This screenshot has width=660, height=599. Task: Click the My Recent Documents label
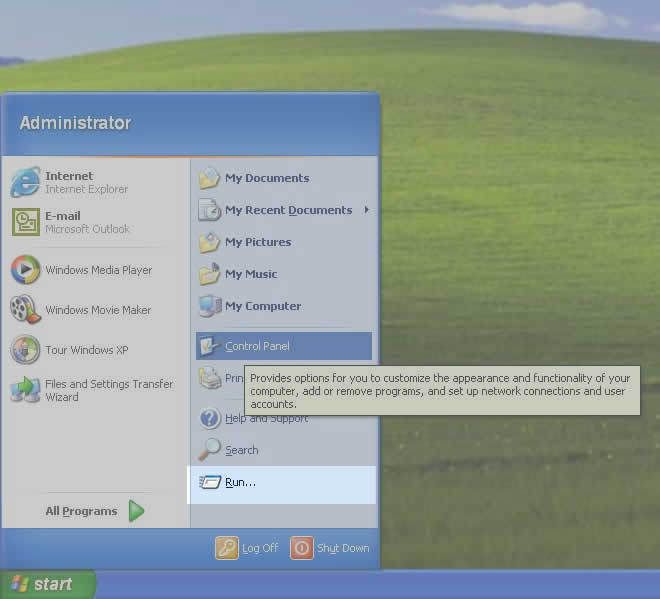pyautogui.click(x=289, y=210)
